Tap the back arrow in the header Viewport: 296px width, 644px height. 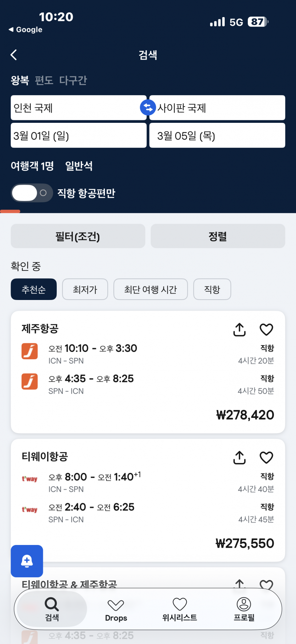[x=14, y=55]
